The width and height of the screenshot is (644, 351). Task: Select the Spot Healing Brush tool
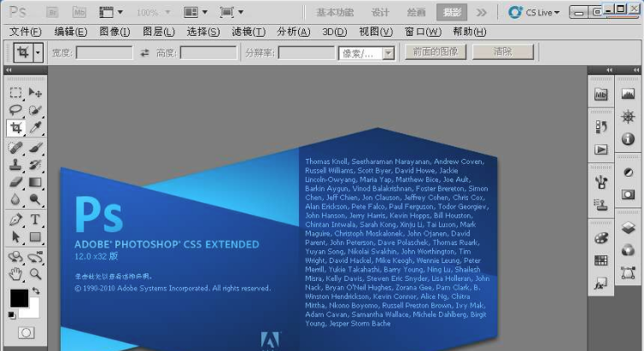tap(15, 147)
